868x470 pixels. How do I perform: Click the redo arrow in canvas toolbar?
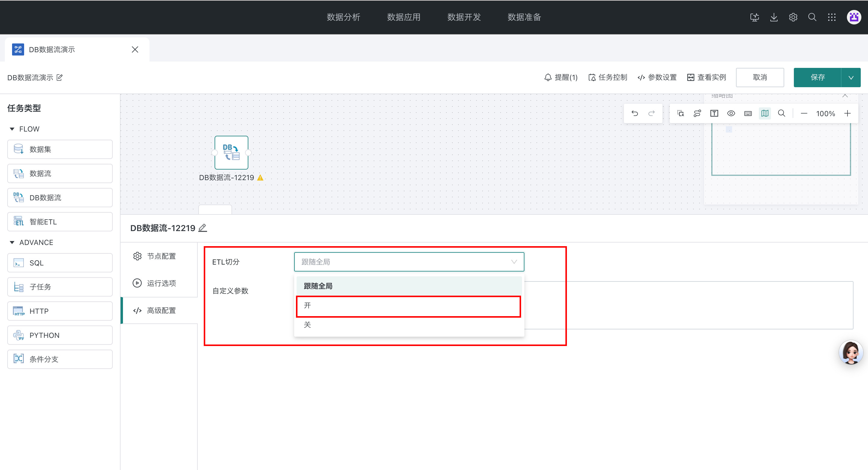point(651,113)
